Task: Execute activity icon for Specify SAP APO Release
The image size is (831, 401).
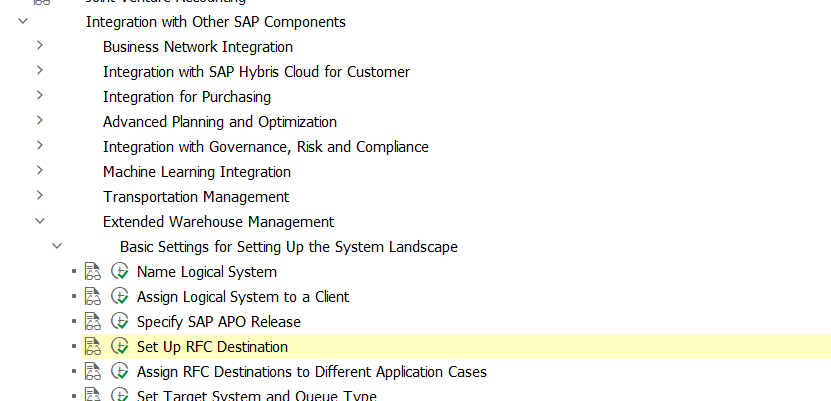Action: pos(120,322)
